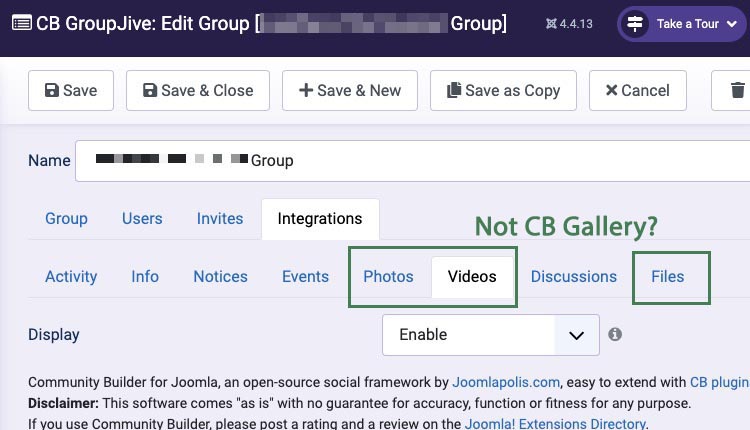Expand the Take a Tour dropdown
The height and width of the screenshot is (430, 750).
pyautogui.click(x=731, y=24)
